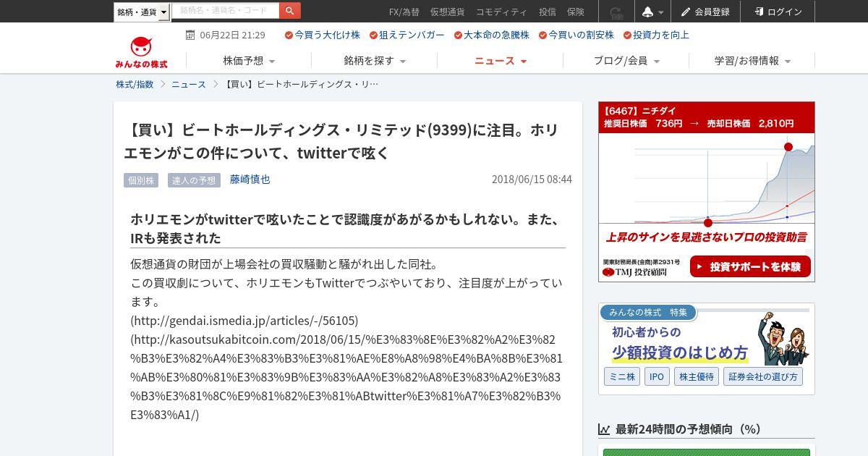Click the ニュース breadcrumb link

[189, 84]
